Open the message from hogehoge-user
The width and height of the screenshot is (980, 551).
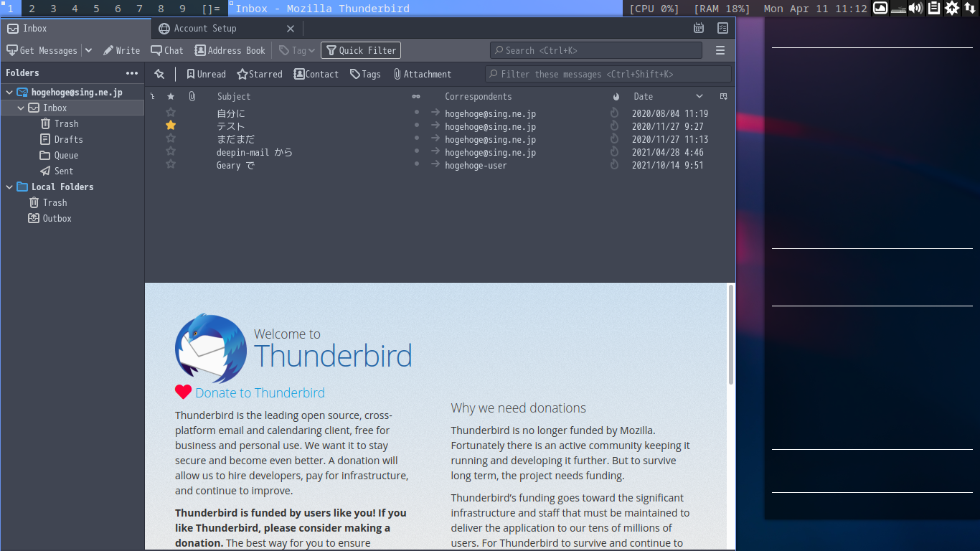click(x=476, y=166)
